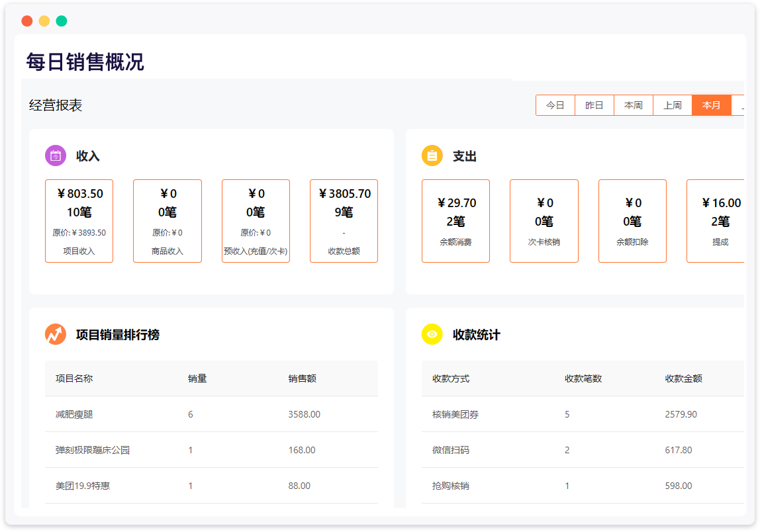The width and height of the screenshot is (760, 532).
Task: Click the green maximize window dot
Action: point(62,21)
